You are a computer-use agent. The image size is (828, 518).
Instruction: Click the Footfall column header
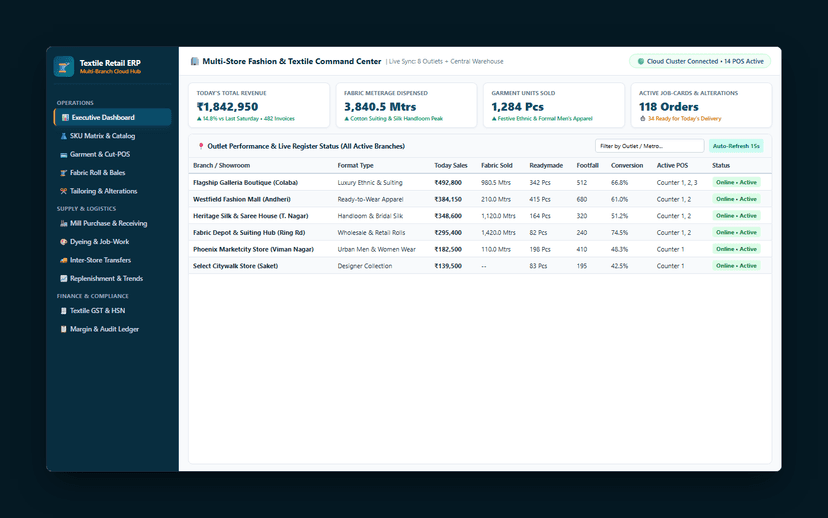click(x=587, y=166)
